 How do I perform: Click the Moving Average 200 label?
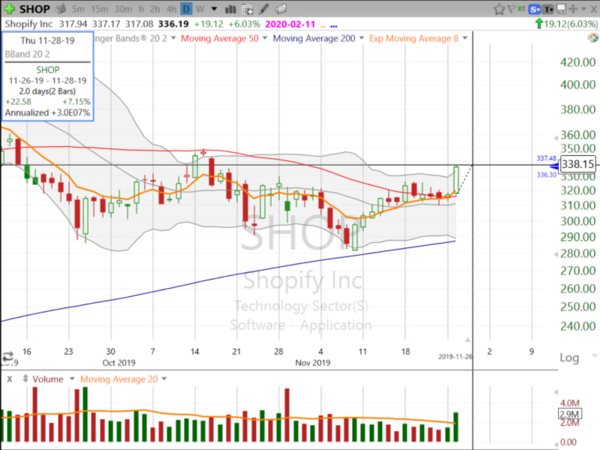click(x=314, y=38)
